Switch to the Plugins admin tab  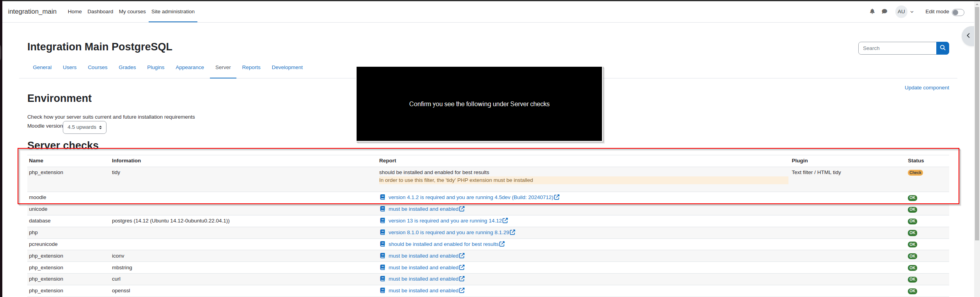pos(156,68)
